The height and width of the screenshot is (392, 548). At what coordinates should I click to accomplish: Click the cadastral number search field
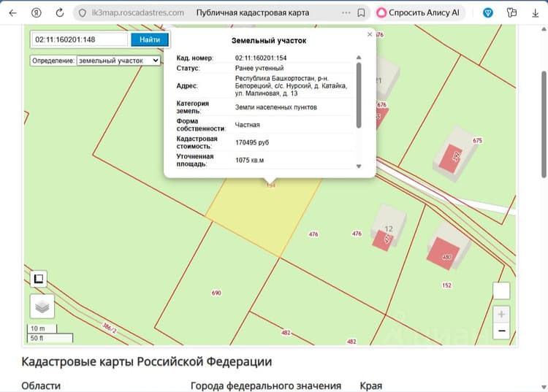[x=80, y=39]
